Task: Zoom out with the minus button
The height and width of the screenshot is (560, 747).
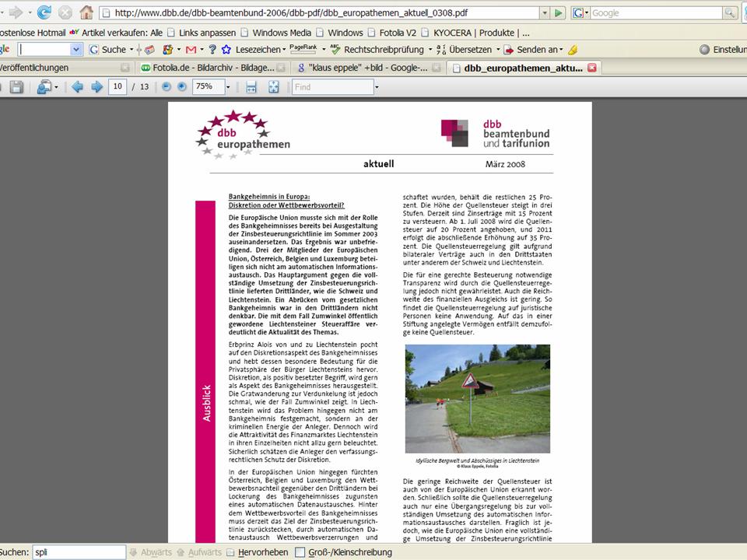Action: (166, 87)
